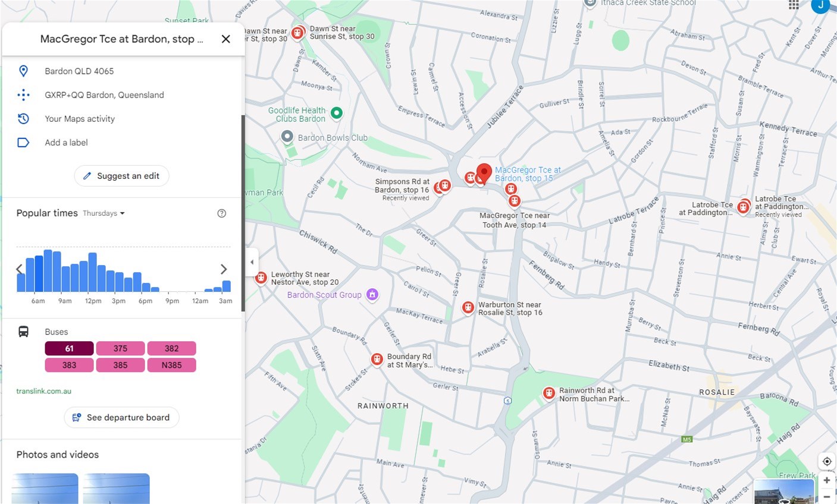The image size is (837, 504).
Task: Select bus route N385
Action: [172, 365]
